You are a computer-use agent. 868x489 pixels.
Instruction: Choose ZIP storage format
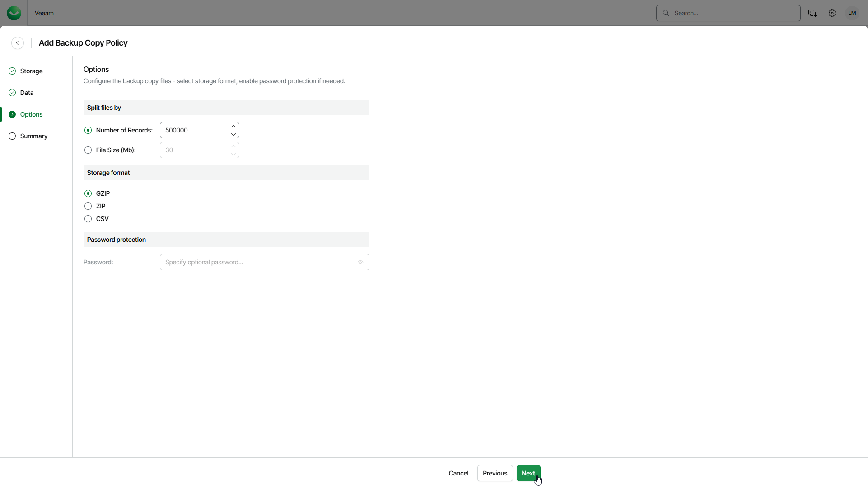(88, 206)
